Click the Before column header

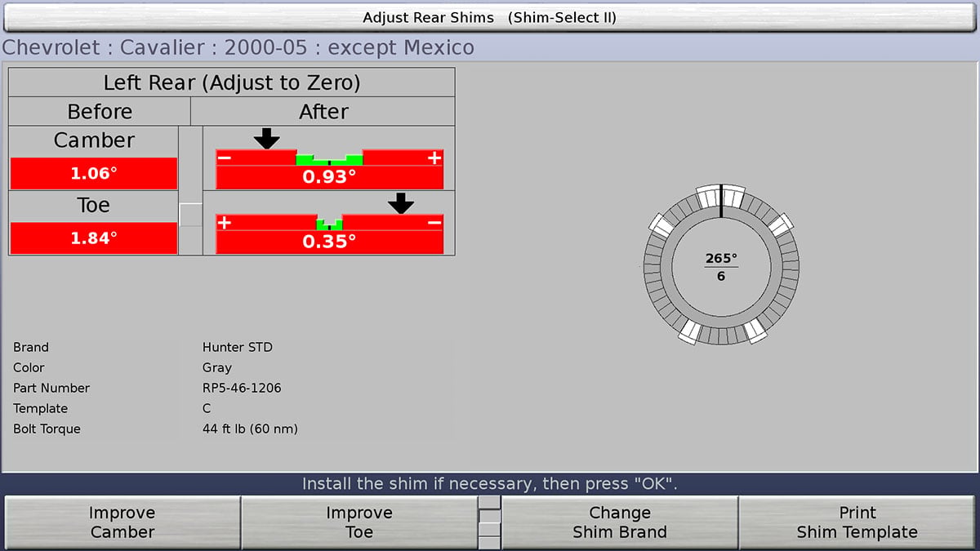[100, 112]
